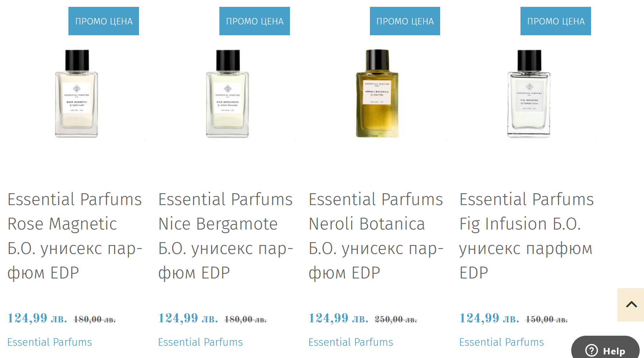644x358 pixels.
Task: Click brand link under Fig Infusion price
Action: 501,342
